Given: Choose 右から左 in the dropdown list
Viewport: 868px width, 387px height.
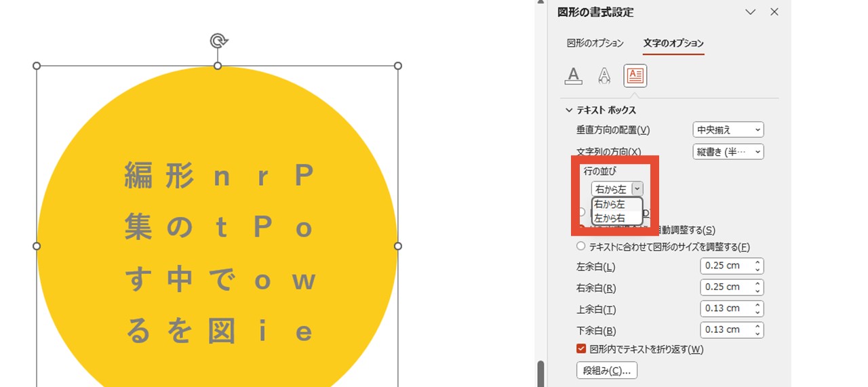Looking at the screenshot, I should click(x=616, y=204).
